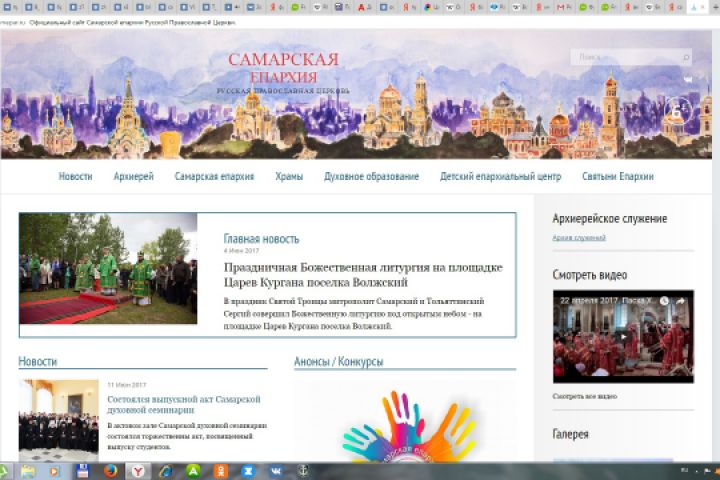Select the active tab at the end of the tab strip
720x480 pixels.
697,7
